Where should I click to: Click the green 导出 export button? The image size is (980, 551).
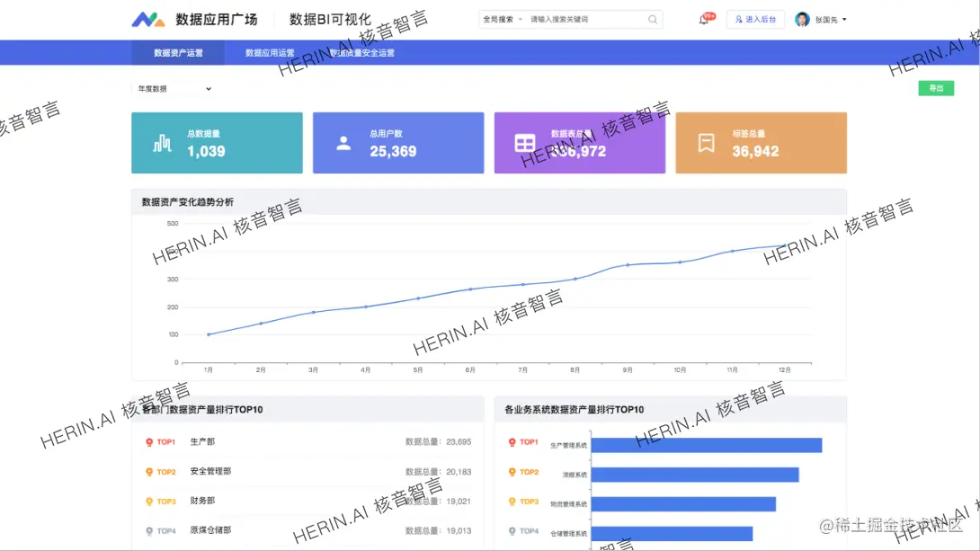coord(936,88)
